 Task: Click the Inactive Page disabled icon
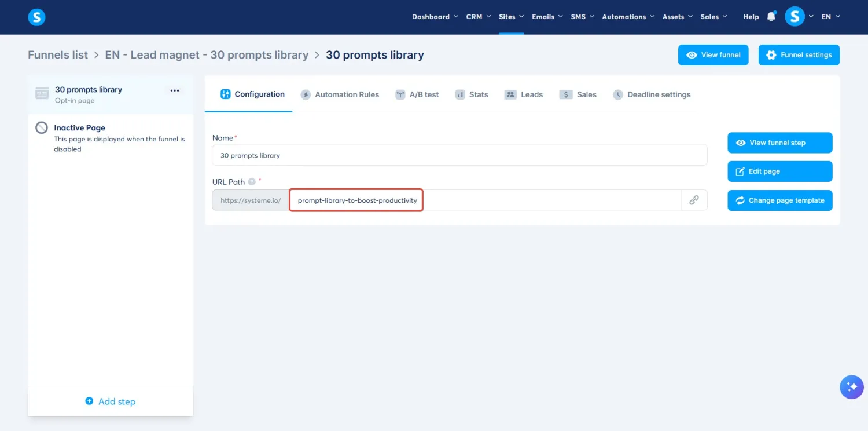(x=42, y=127)
